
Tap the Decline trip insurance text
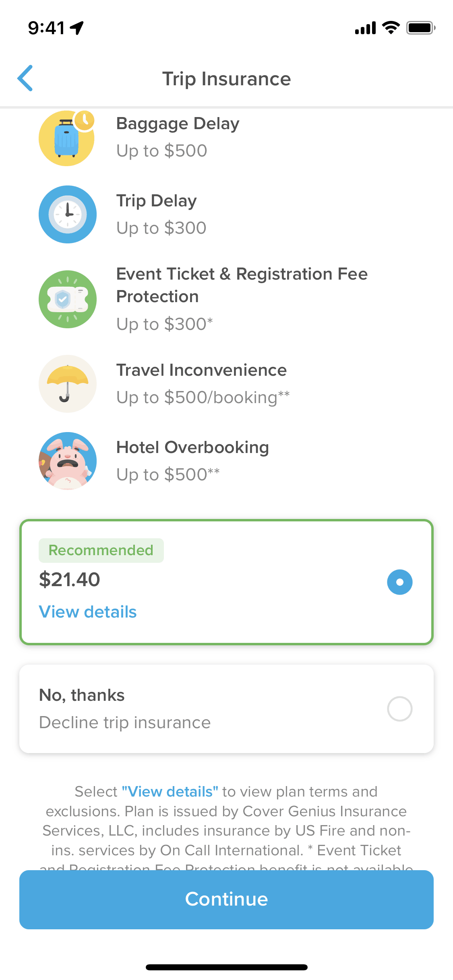(x=125, y=723)
